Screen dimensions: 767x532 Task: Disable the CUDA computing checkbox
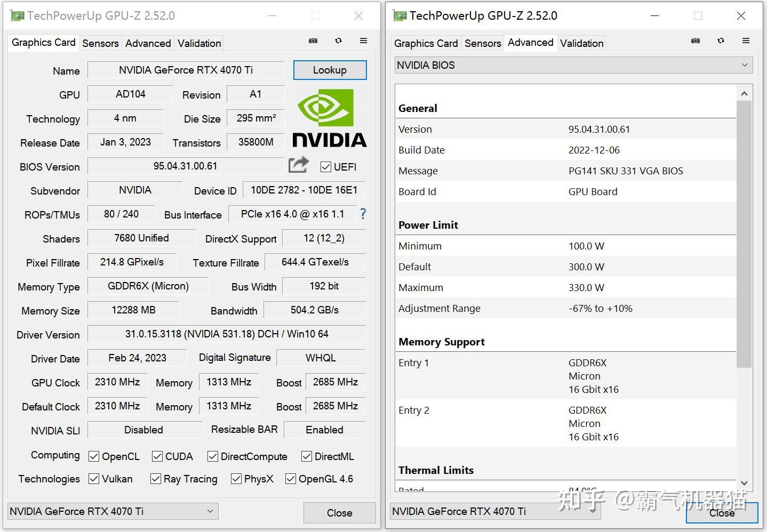click(x=157, y=456)
